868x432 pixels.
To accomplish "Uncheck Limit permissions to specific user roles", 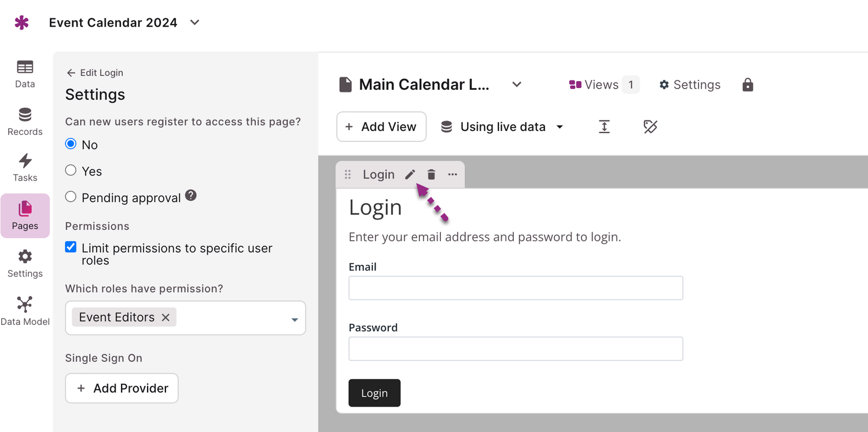I will click(x=71, y=247).
